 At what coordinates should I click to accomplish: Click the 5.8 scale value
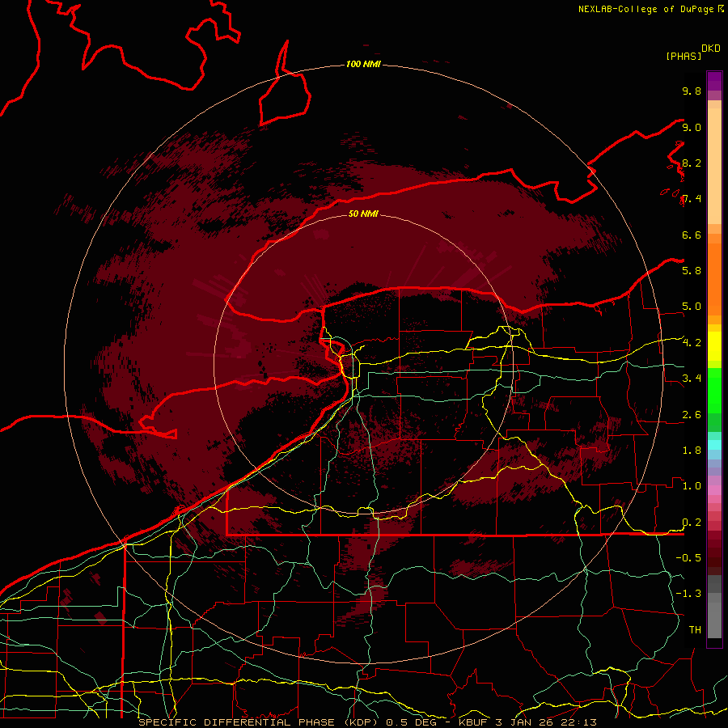point(692,271)
